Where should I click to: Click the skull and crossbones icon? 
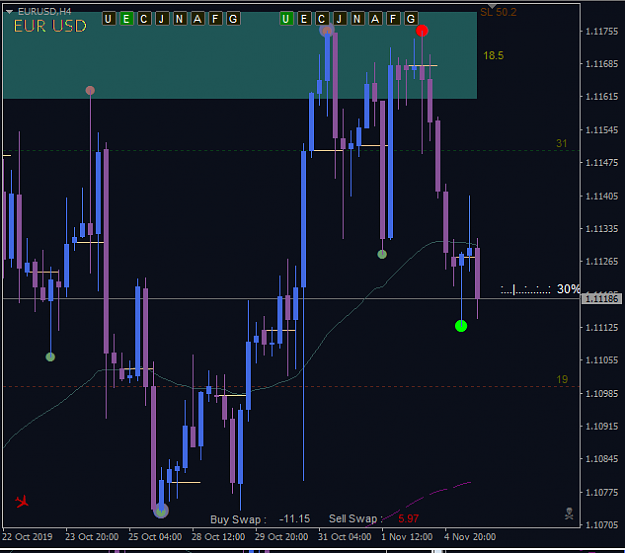click(569, 514)
